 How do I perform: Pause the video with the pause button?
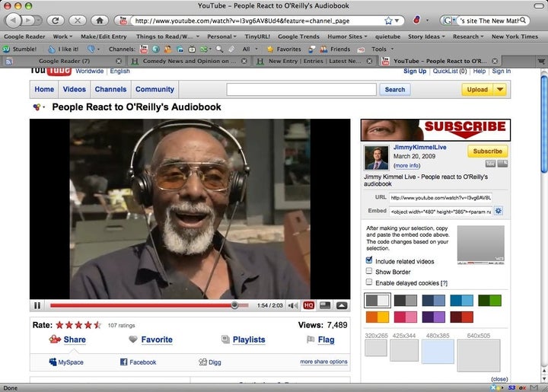pyautogui.click(x=37, y=305)
